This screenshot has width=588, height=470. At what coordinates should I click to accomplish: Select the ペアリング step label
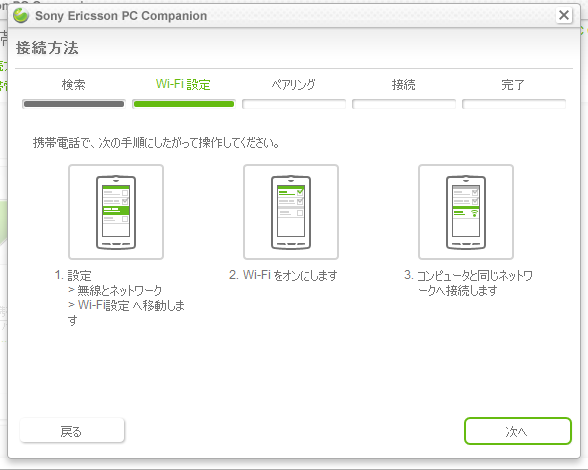click(294, 85)
